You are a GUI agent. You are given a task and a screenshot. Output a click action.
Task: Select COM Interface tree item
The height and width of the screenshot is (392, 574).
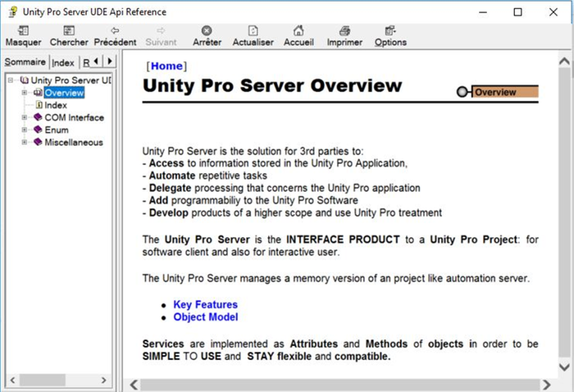tap(75, 117)
